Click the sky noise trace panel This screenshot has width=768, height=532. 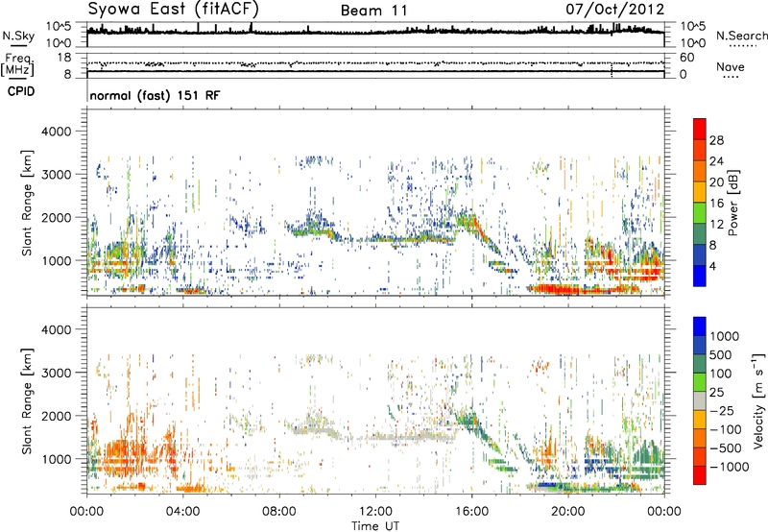[375, 35]
